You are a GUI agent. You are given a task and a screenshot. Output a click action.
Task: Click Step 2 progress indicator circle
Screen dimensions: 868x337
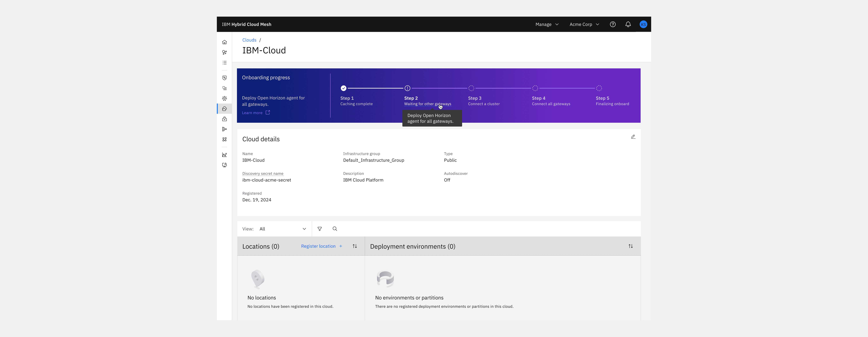(407, 88)
